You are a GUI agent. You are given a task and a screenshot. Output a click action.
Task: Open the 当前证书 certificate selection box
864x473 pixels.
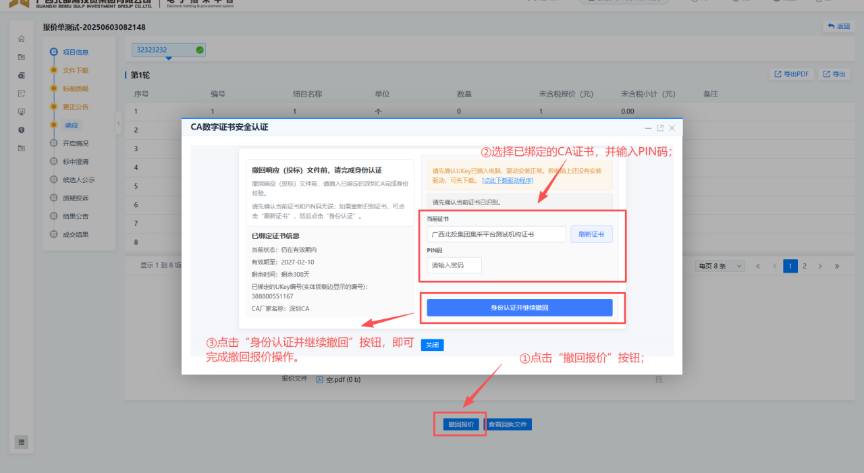[496, 234]
